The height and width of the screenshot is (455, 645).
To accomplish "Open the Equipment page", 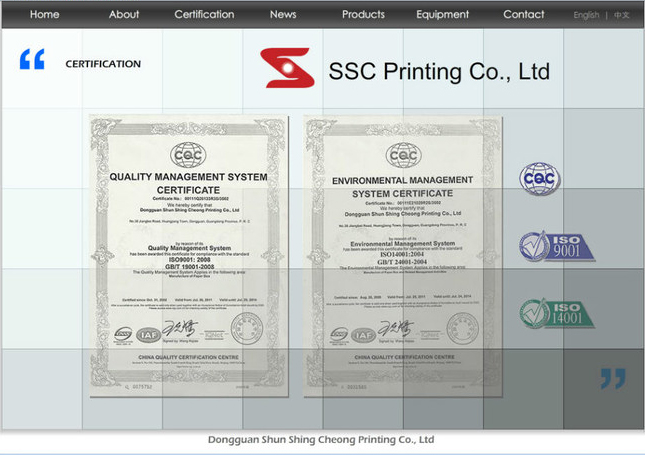I will coord(443,14).
